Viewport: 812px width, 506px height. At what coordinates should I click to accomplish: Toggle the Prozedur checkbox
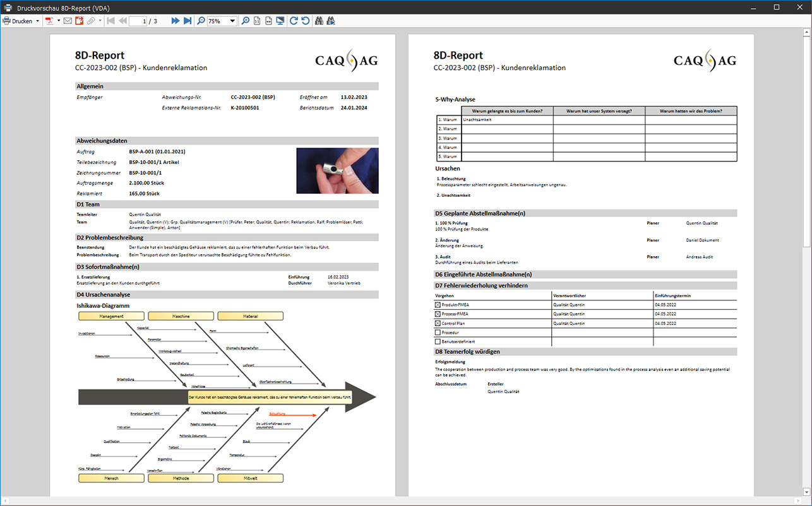tap(438, 332)
